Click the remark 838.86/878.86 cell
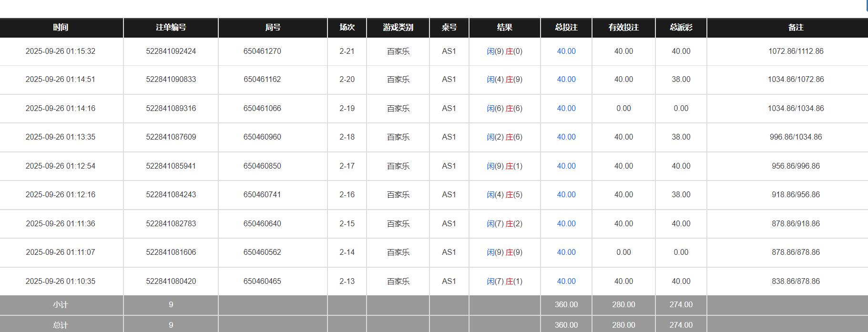This screenshot has height=332, width=868. (796, 282)
